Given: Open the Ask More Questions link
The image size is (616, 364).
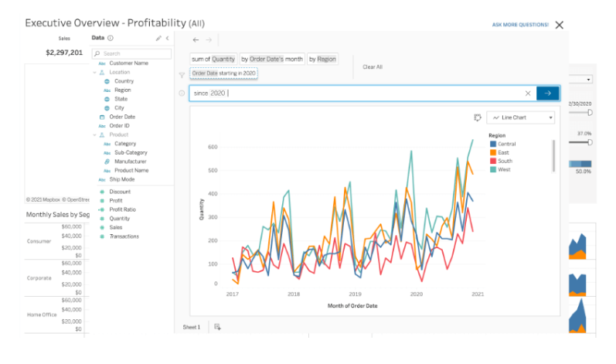Looking at the screenshot, I should coord(520,25).
